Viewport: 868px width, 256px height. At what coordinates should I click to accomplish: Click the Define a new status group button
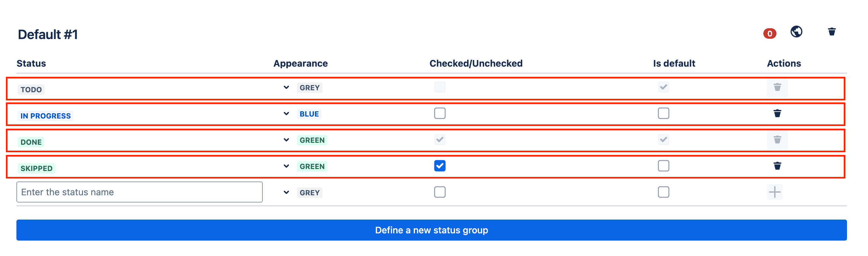pyautogui.click(x=432, y=230)
